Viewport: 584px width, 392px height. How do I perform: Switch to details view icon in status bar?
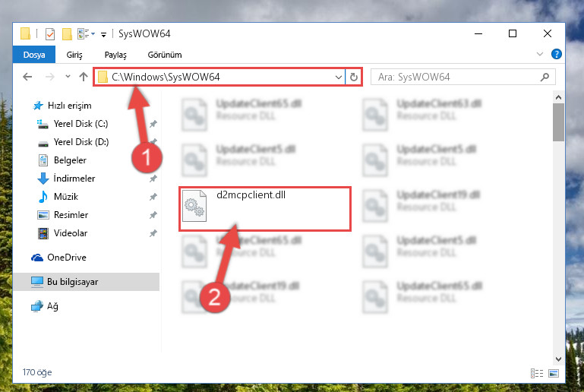(x=537, y=373)
